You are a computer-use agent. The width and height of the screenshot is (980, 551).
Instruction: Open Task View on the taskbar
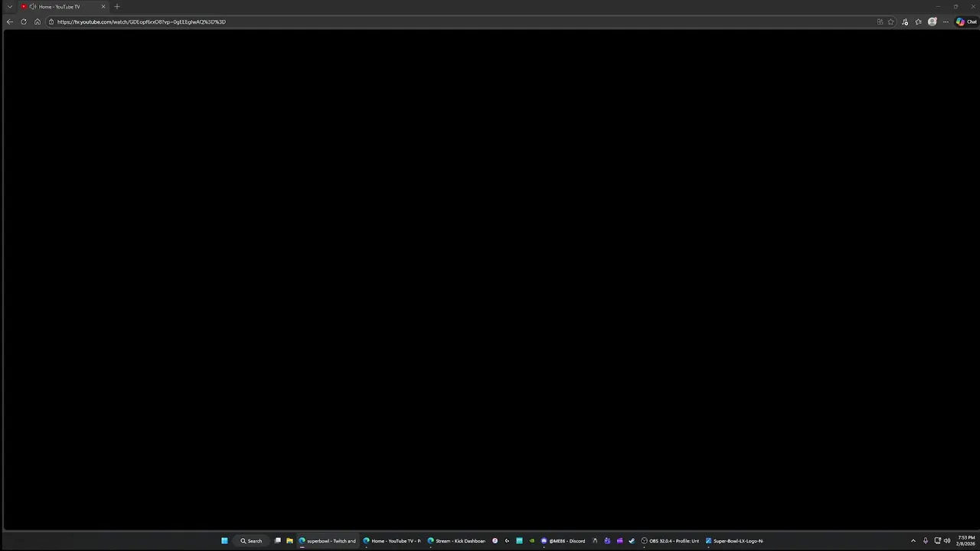[x=278, y=541]
